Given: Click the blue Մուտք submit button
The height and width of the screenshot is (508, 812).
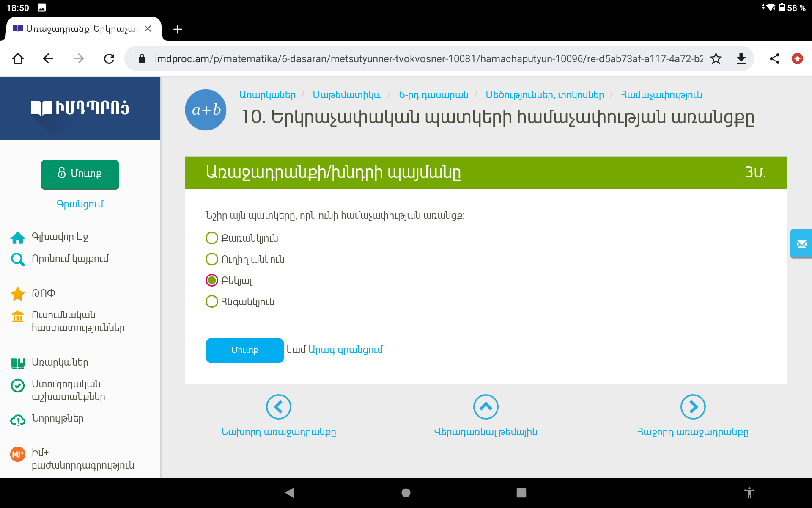Looking at the screenshot, I should pyautogui.click(x=244, y=350).
